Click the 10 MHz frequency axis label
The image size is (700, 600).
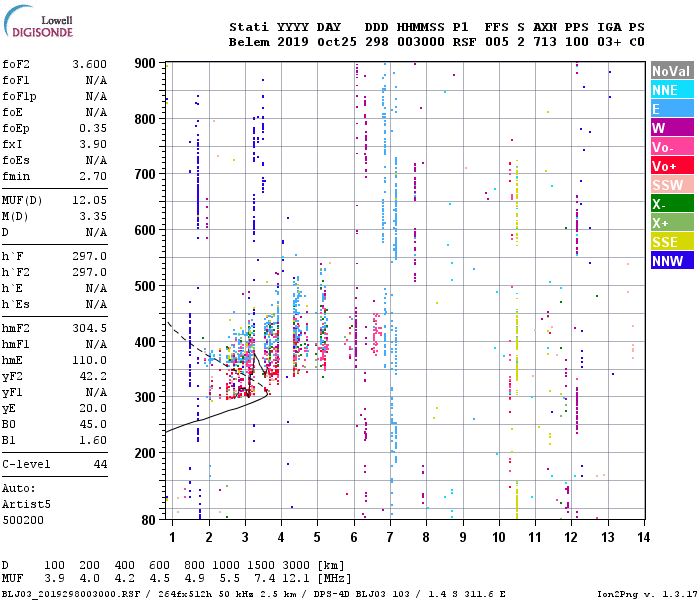[499, 537]
